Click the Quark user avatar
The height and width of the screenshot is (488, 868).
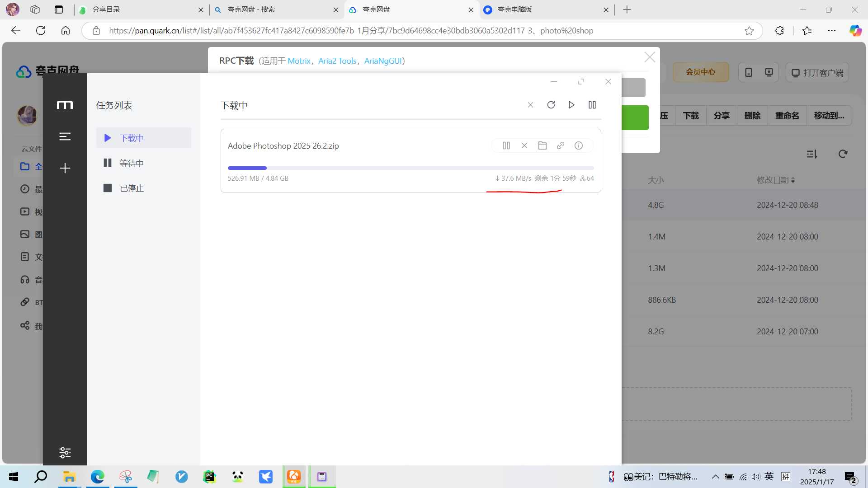[27, 115]
